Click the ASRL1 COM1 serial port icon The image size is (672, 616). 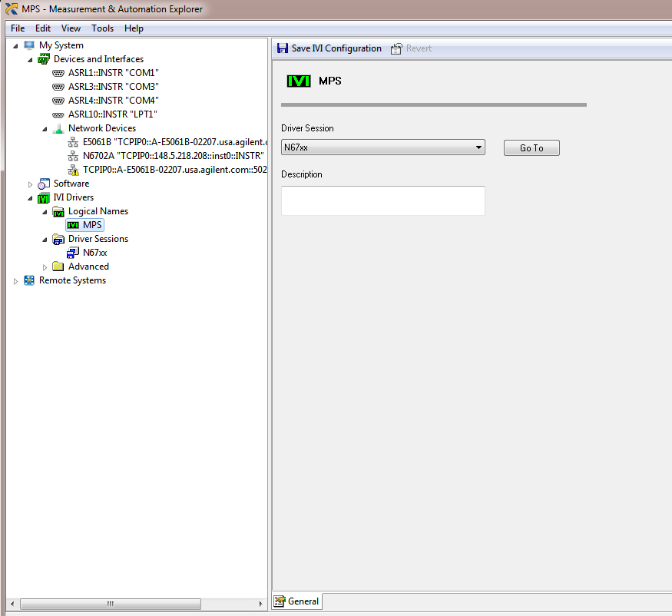pyautogui.click(x=58, y=73)
